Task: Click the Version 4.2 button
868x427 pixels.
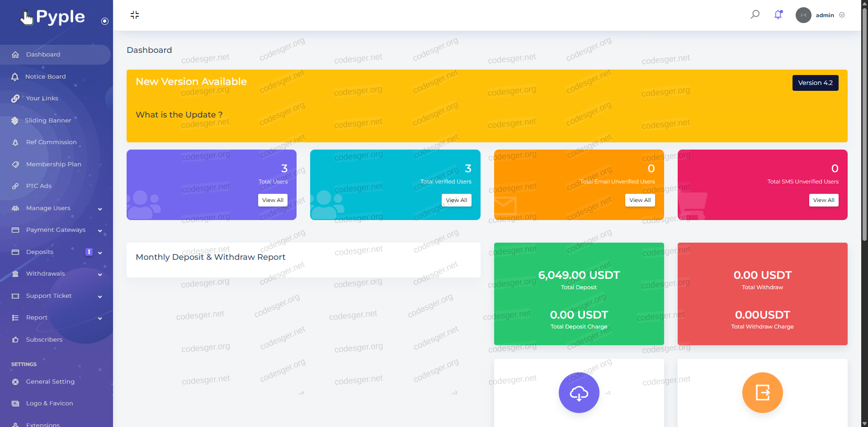Action: [815, 83]
